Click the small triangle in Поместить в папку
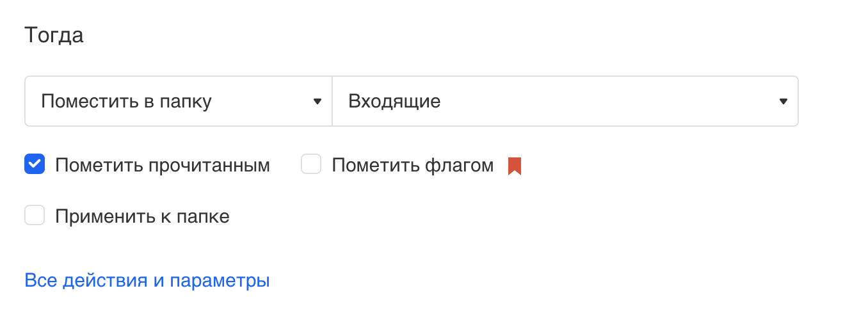The image size is (868, 334). point(317,102)
